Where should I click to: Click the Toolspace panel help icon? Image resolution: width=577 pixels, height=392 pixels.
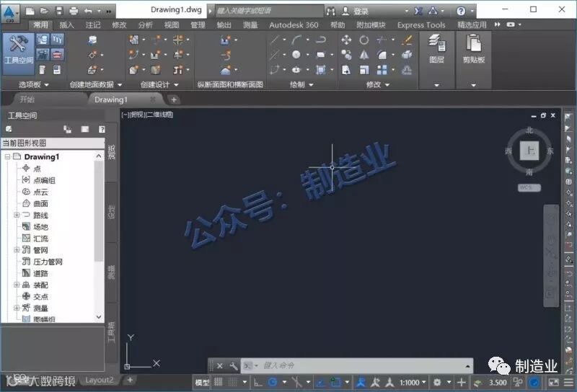(102, 129)
